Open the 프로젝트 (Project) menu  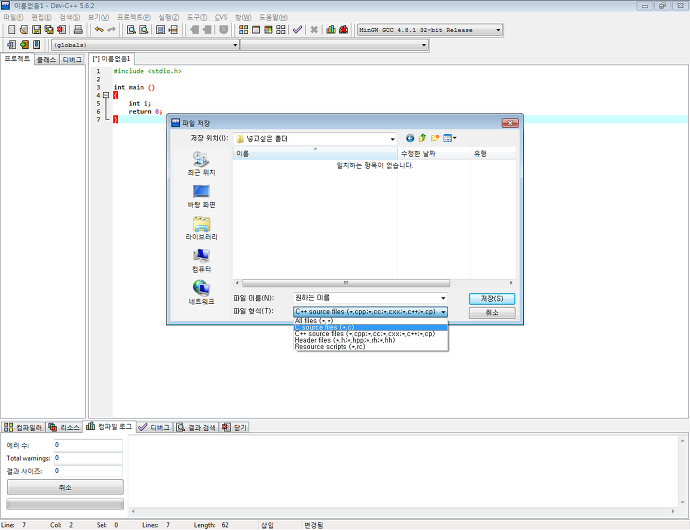tap(134, 17)
